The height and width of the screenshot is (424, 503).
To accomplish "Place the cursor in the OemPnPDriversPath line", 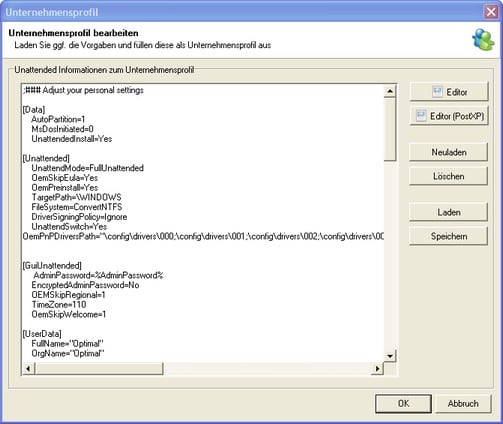I will tap(203, 236).
